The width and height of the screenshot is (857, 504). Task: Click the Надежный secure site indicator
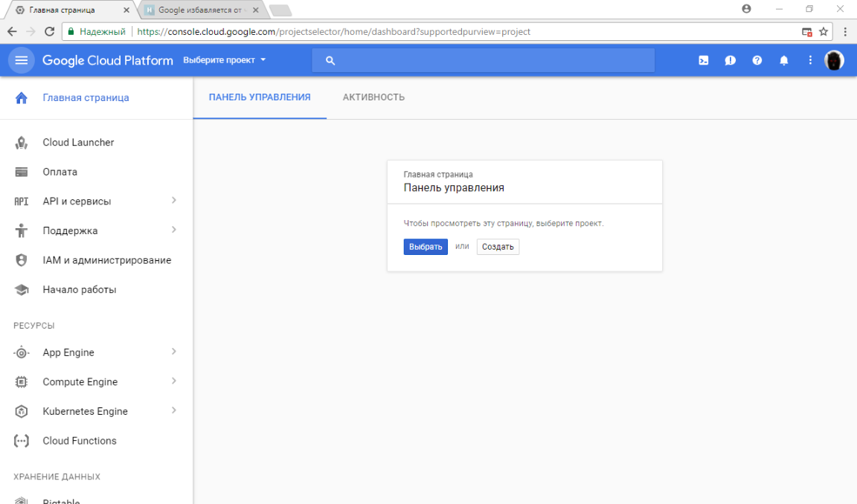[97, 32]
